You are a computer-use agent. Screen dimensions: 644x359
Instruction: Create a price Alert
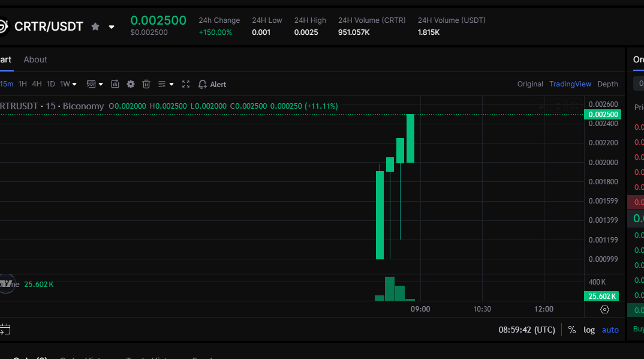pos(212,84)
